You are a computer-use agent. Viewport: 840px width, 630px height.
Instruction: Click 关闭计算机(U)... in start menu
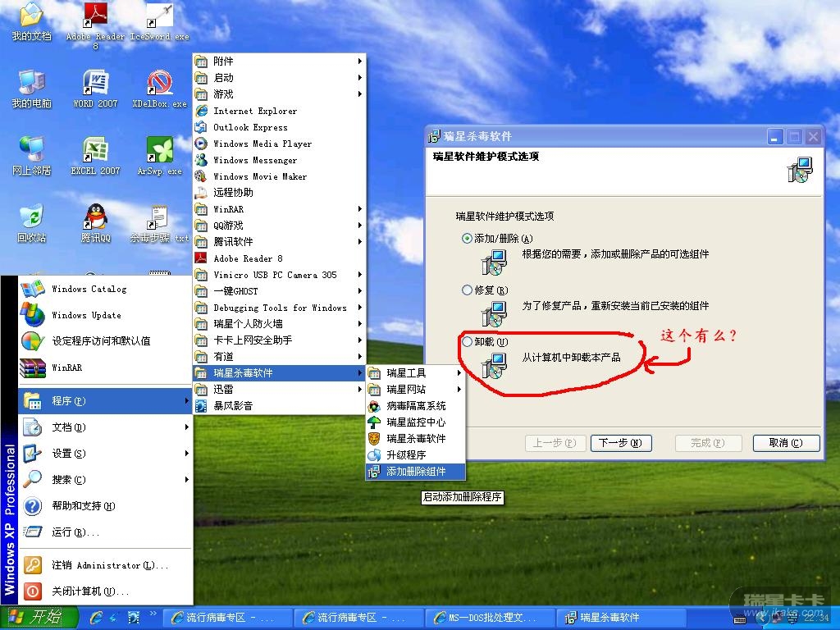(x=106, y=591)
